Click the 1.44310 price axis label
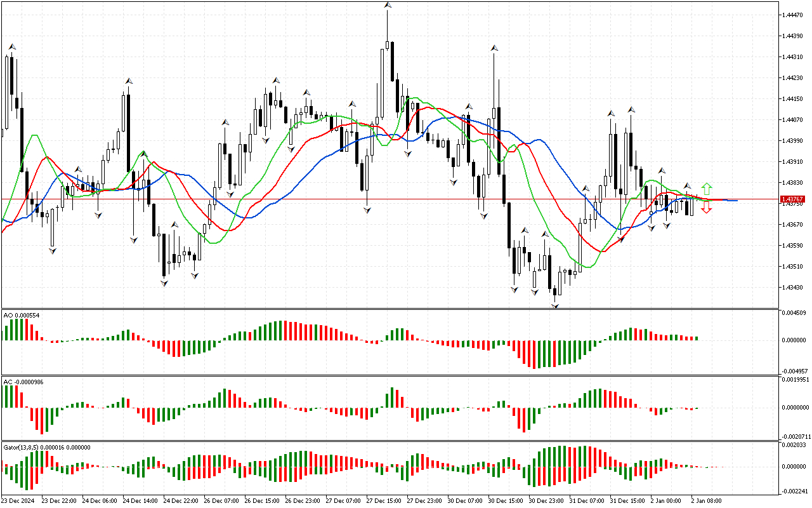This screenshot has height=508, width=812. 794,57
